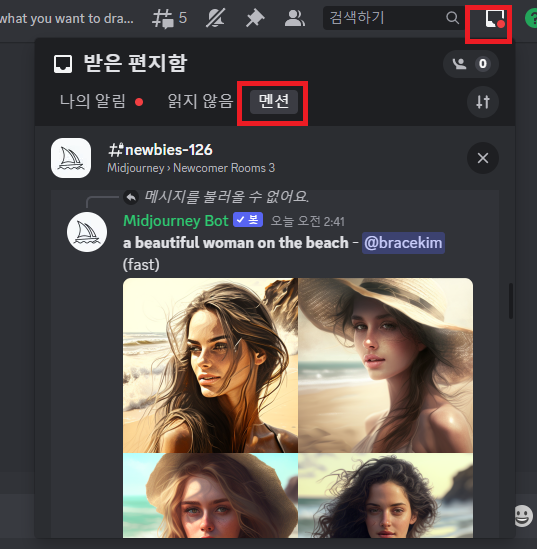Select the 멘션 tab

(x=274, y=102)
